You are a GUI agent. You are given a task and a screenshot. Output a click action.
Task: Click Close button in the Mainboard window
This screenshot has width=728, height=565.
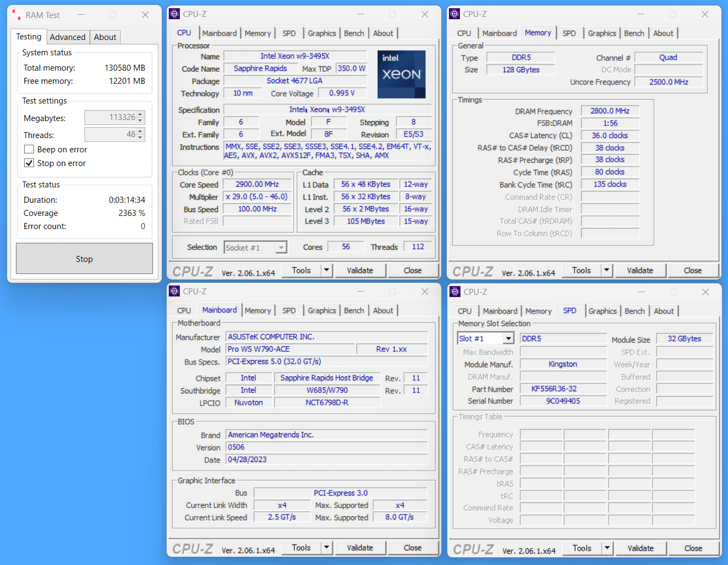(413, 547)
